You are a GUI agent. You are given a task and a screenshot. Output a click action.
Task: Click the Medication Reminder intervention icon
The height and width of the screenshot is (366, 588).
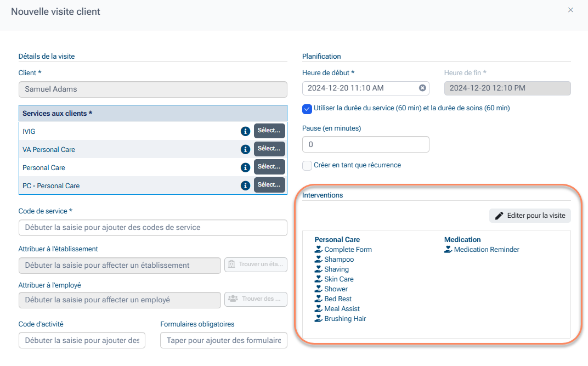pos(448,250)
